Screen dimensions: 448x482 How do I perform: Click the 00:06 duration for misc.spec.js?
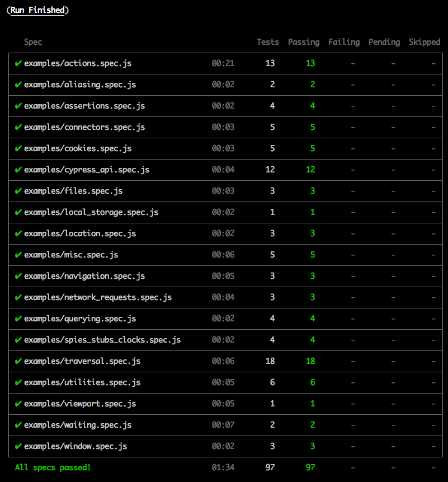pyautogui.click(x=223, y=255)
